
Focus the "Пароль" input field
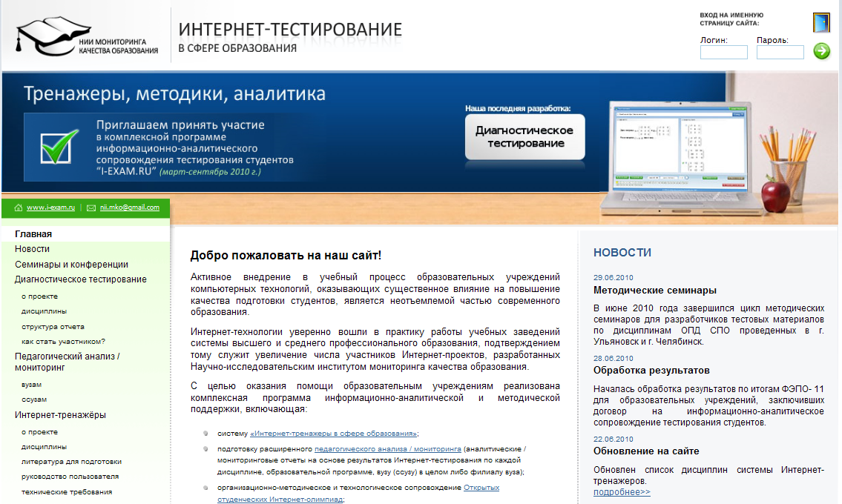click(780, 53)
